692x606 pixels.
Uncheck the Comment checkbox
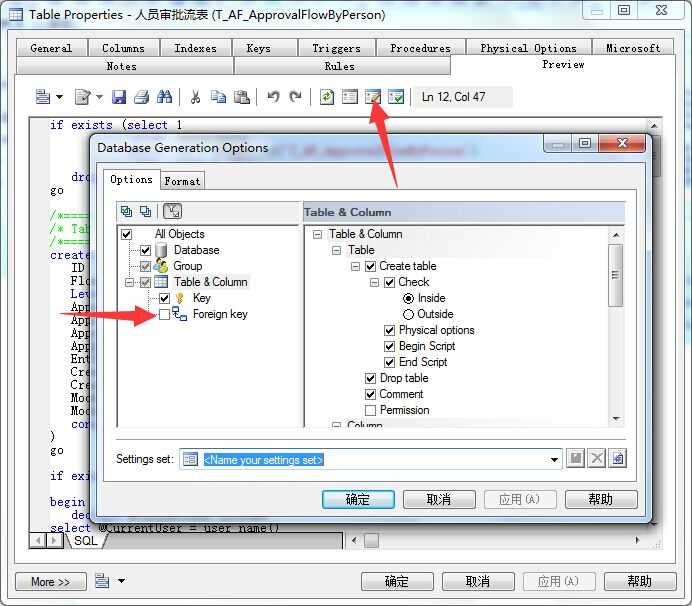point(371,394)
